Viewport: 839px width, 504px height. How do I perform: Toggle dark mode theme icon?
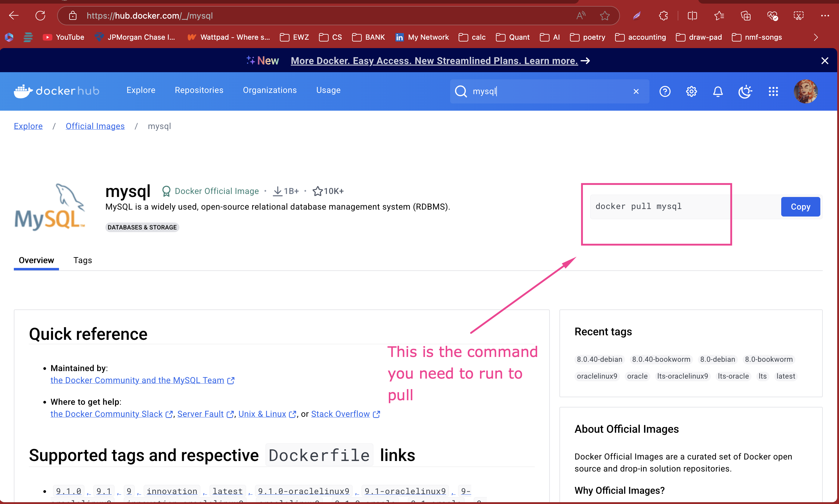pyautogui.click(x=745, y=91)
